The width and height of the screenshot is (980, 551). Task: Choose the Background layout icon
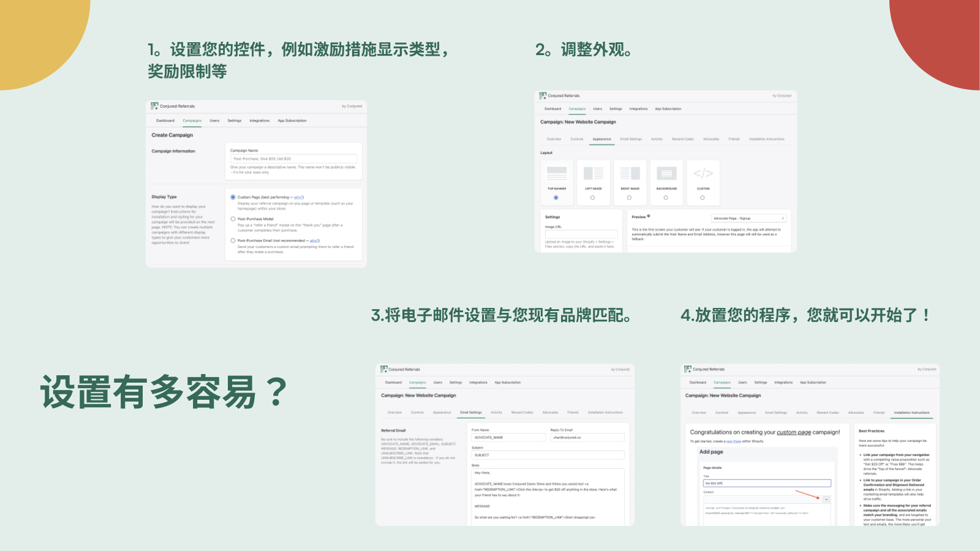tap(666, 173)
